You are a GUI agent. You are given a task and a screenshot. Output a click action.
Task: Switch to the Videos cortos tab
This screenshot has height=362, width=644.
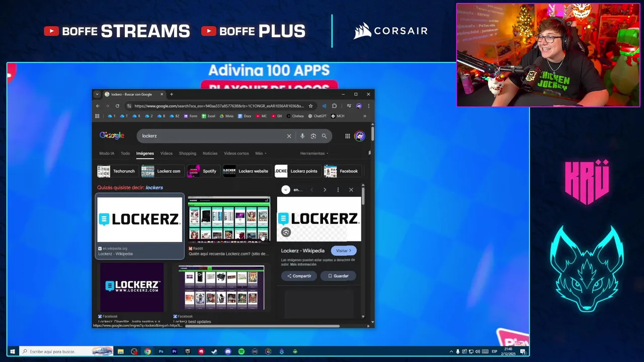236,153
